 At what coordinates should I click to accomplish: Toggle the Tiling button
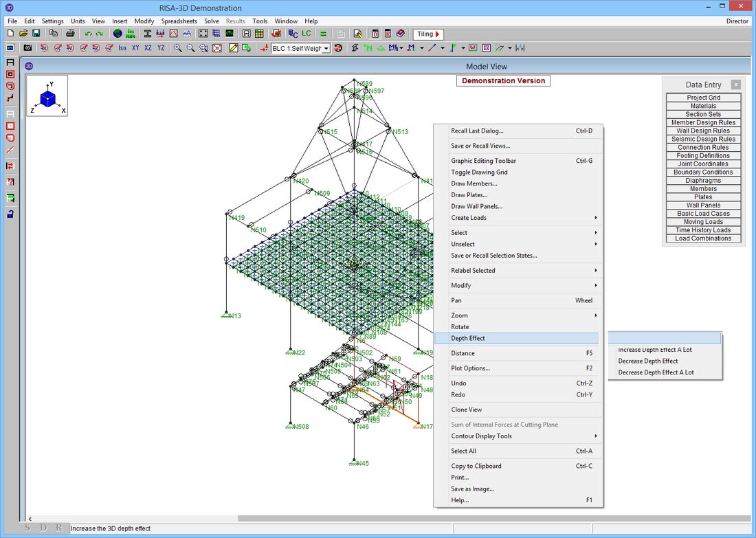pyautogui.click(x=429, y=34)
